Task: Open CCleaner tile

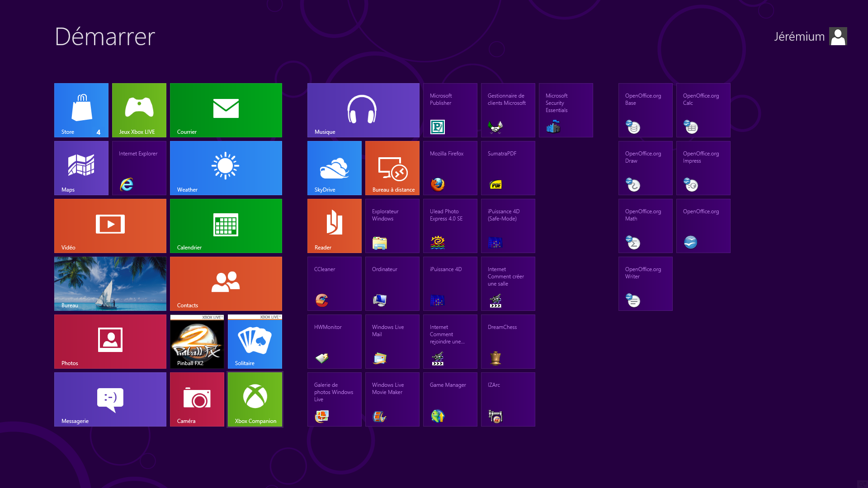Action: pyautogui.click(x=335, y=283)
